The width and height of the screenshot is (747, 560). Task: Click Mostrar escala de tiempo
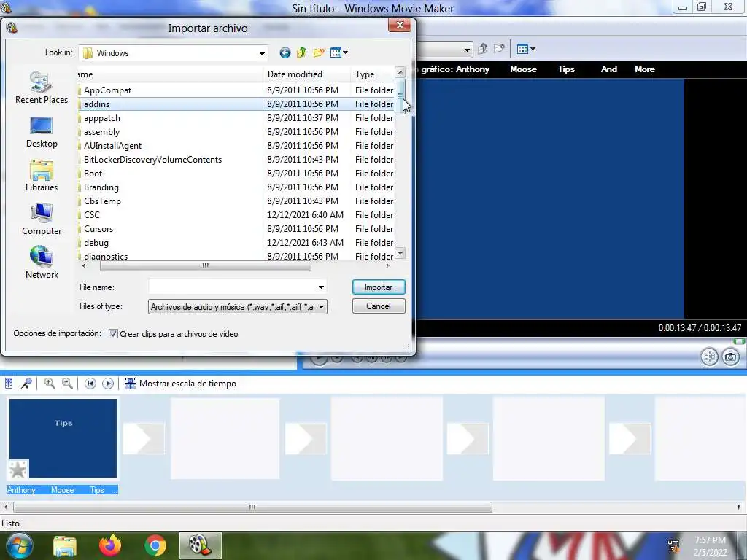181,384
